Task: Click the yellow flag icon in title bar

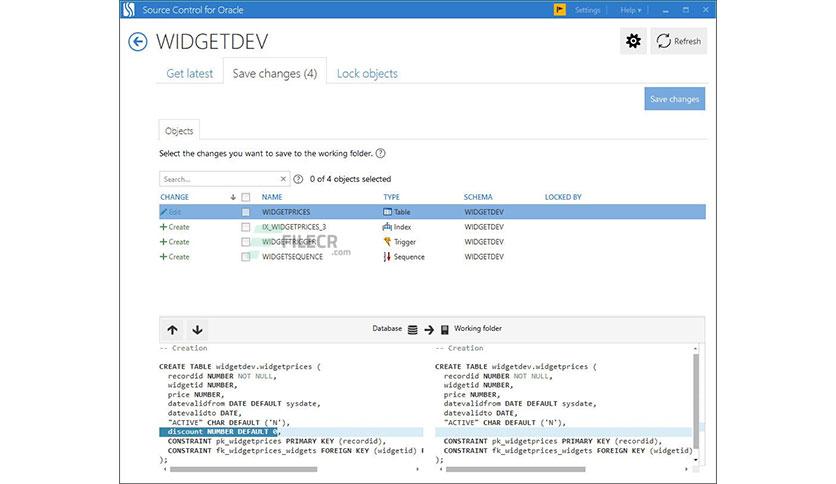Action: (x=560, y=10)
